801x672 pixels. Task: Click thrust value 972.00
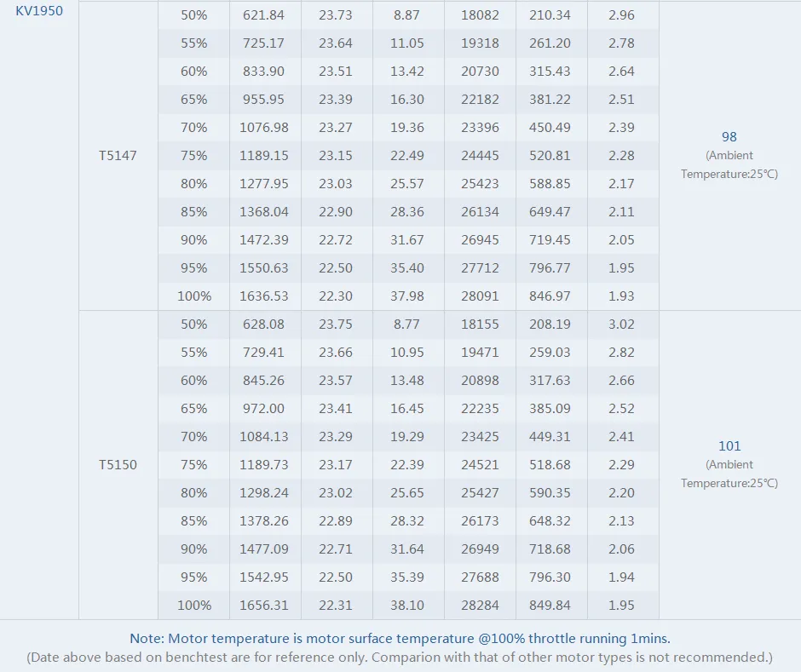[x=263, y=409]
